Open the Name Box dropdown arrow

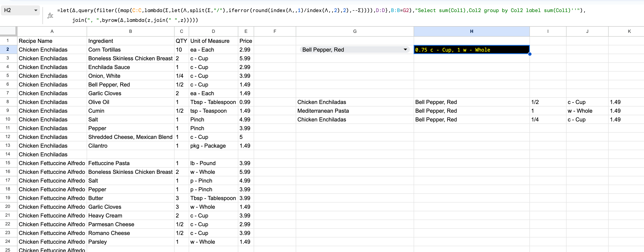36,10
